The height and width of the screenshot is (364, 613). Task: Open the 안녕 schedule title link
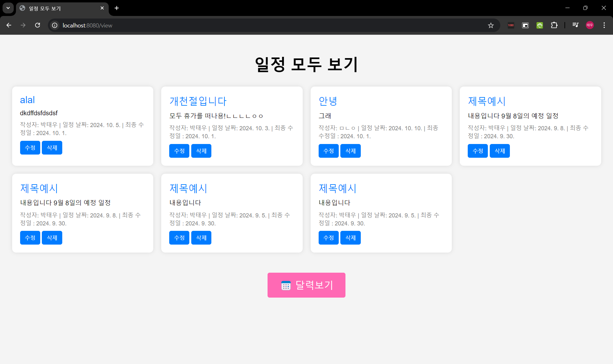pos(328,101)
